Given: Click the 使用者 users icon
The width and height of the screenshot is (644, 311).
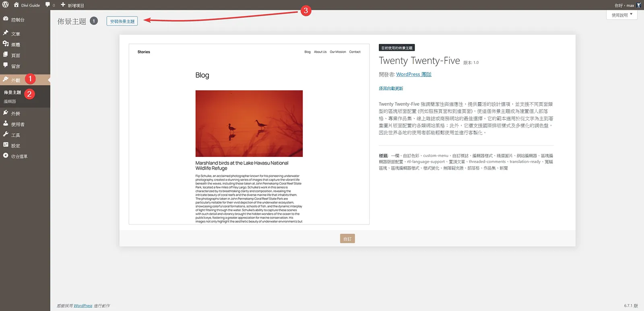Looking at the screenshot, I should pos(6,124).
